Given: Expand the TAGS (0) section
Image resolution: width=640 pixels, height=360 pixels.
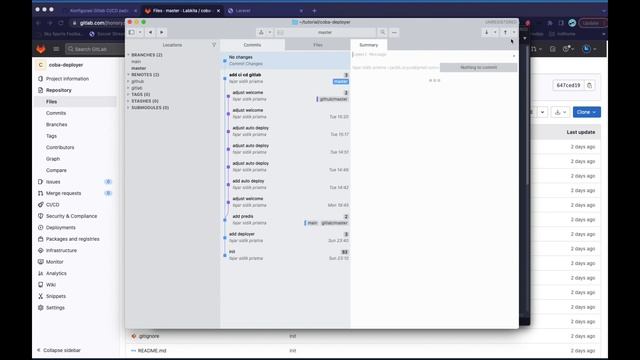Looking at the screenshot, I should click(129, 94).
